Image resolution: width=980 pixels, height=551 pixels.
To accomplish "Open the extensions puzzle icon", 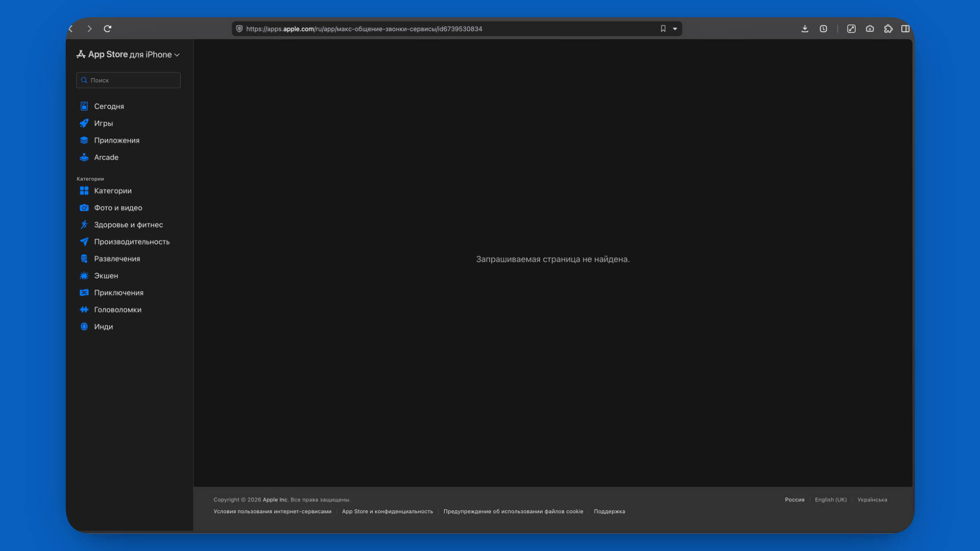I will 888,29.
